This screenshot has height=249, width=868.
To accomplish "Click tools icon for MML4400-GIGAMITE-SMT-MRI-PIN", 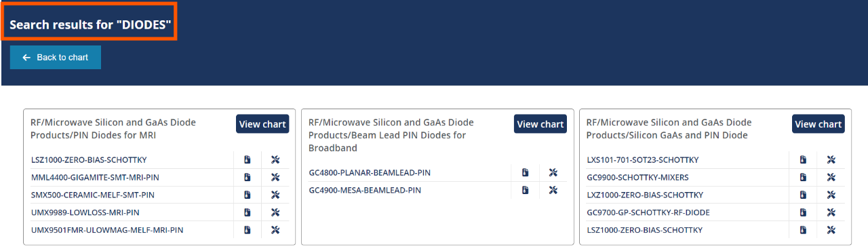I will pos(275,178).
